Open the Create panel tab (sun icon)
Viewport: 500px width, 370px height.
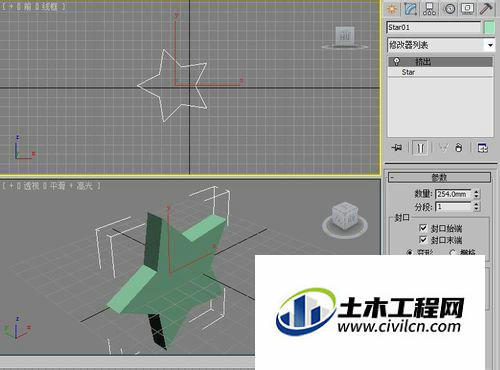(392, 9)
